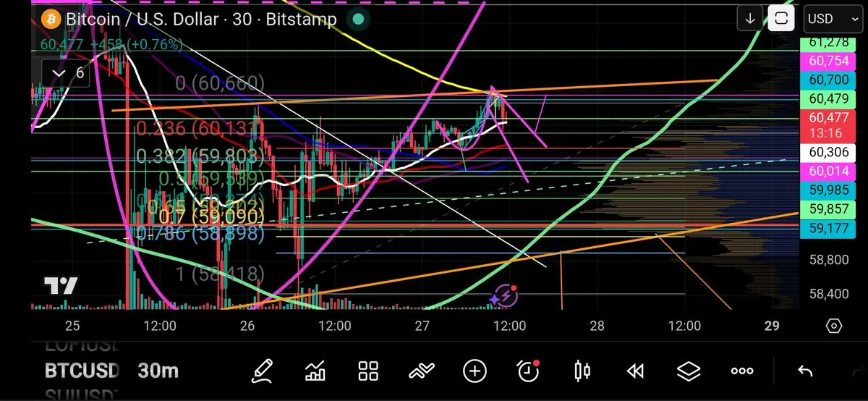Open the indicators chart icon
Viewport: 868px width, 401px height.
coord(315,371)
